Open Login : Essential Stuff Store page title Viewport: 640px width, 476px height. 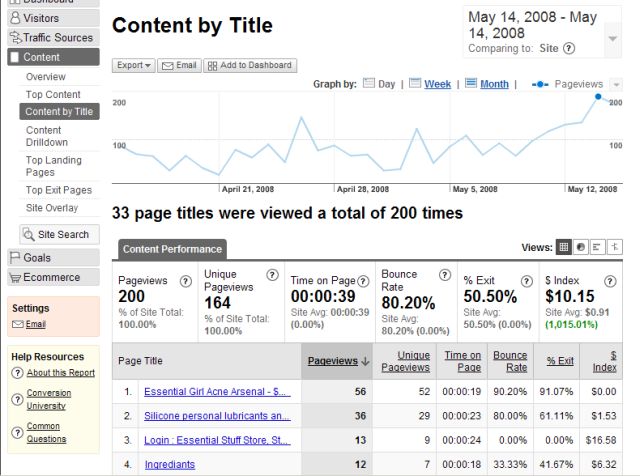pyautogui.click(x=217, y=440)
